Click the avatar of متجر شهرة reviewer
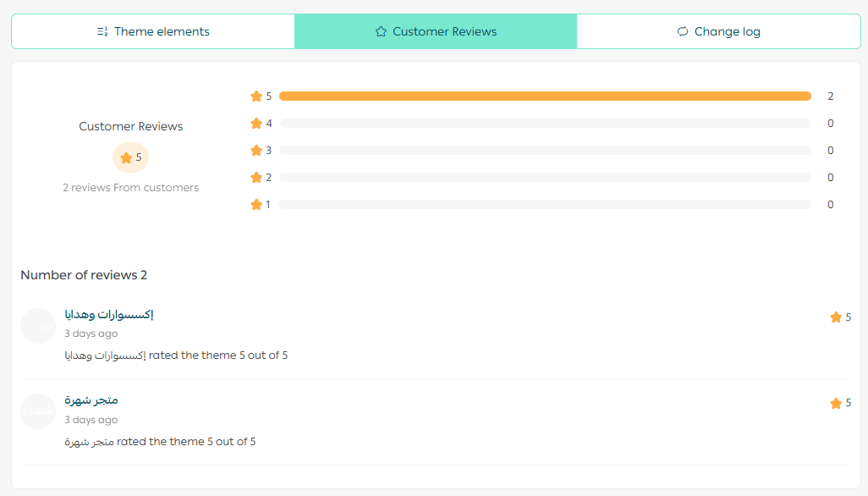Viewport: 868px width, 496px height. [38, 411]
